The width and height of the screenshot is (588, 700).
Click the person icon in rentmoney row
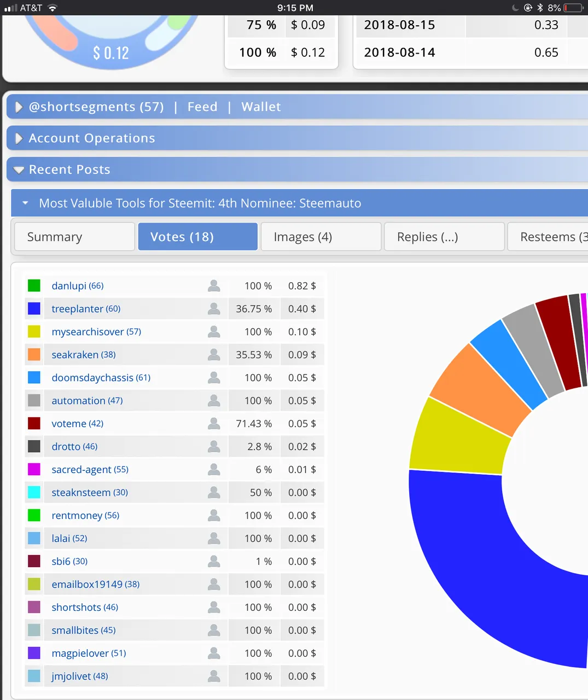[214, 515]
